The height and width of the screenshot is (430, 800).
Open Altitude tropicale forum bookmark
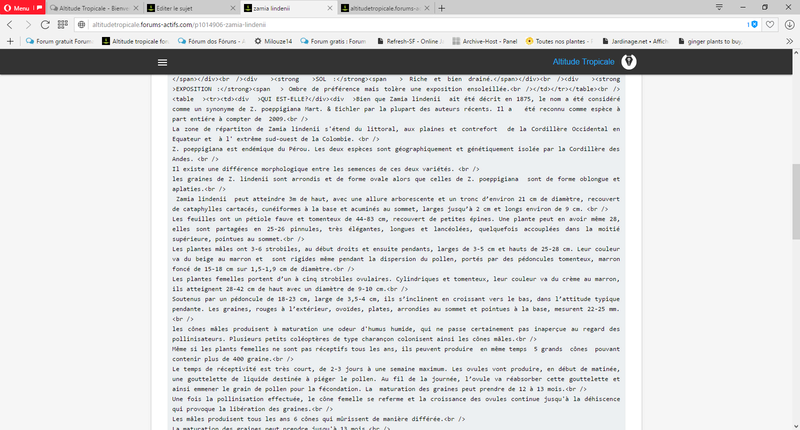tap(135, 41)
